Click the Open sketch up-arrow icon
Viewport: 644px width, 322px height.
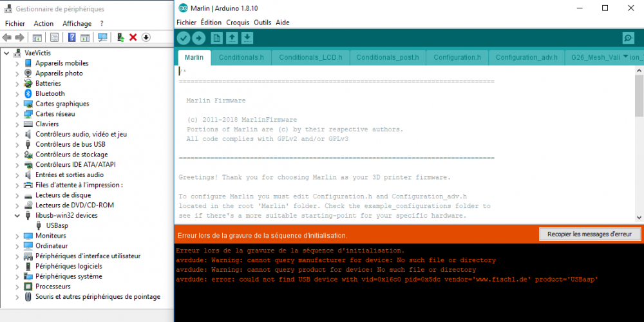pos(232,38)
